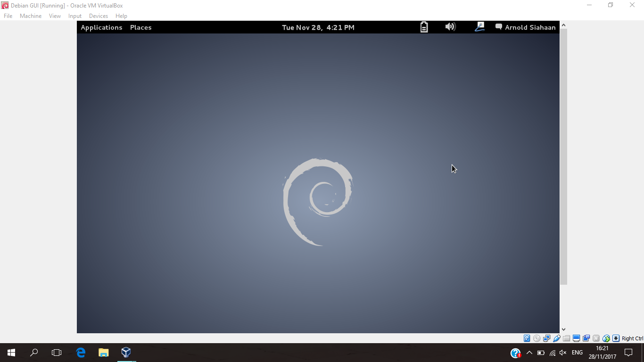The width and height of the screenshot is (644, 362).
Task: Open the Applications menu
Action: [101, 27]
